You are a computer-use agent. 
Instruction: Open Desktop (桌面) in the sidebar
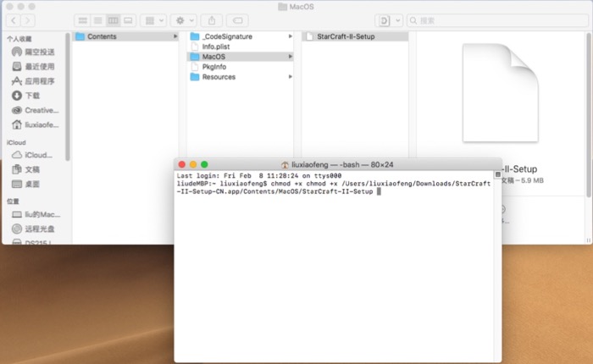(25, 184)
